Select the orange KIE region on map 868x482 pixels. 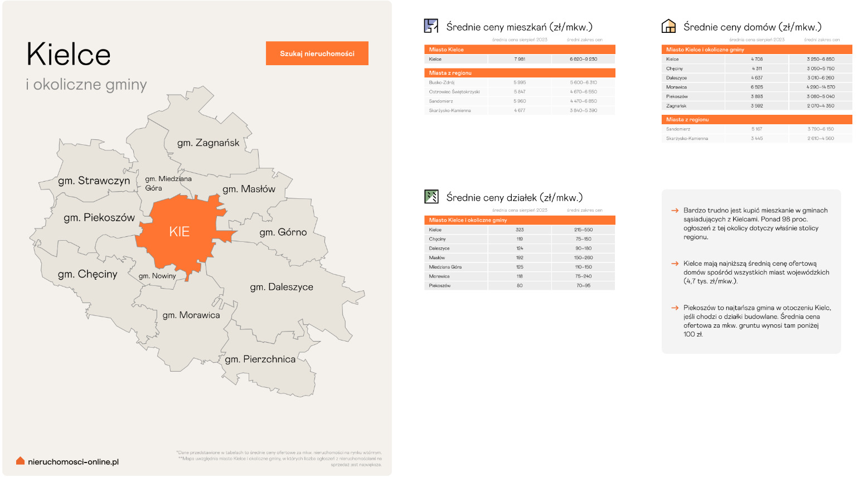pos(180,232)
